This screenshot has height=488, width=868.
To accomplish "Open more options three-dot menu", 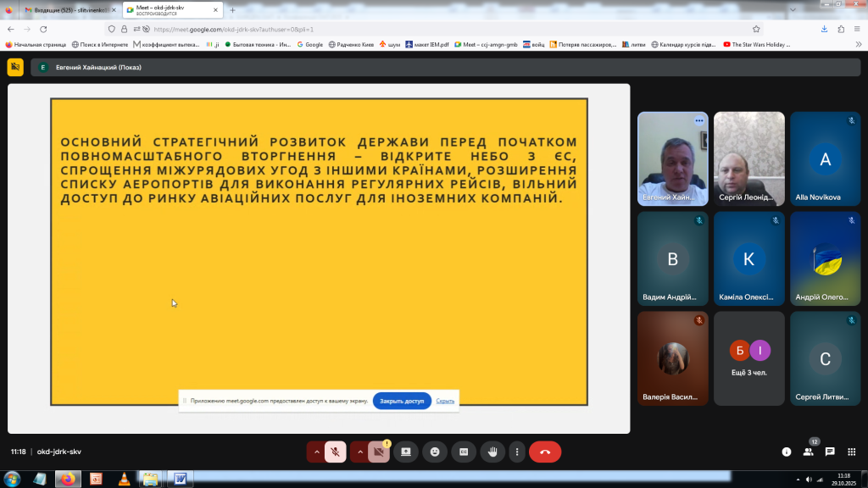I will (517, 452).
